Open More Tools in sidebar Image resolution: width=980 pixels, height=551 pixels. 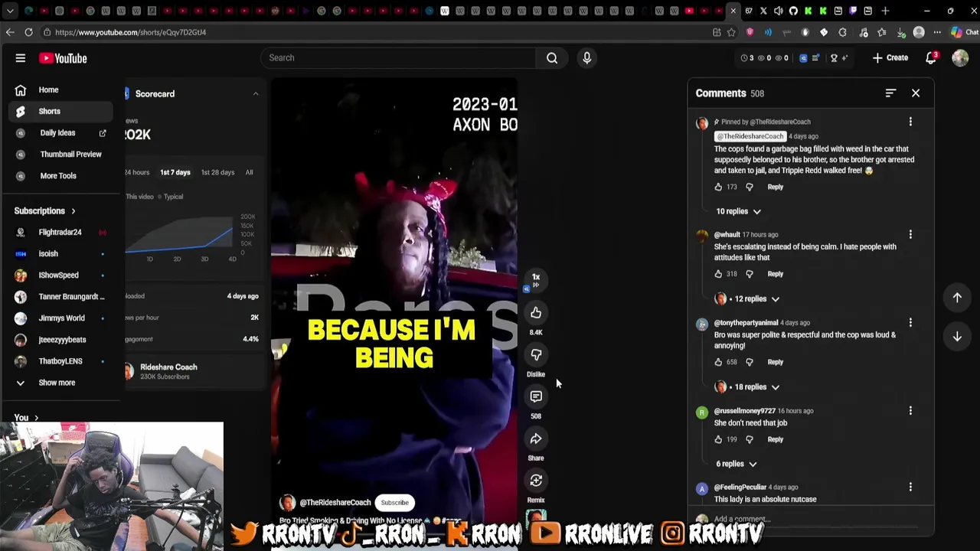(x=61, y=175)
